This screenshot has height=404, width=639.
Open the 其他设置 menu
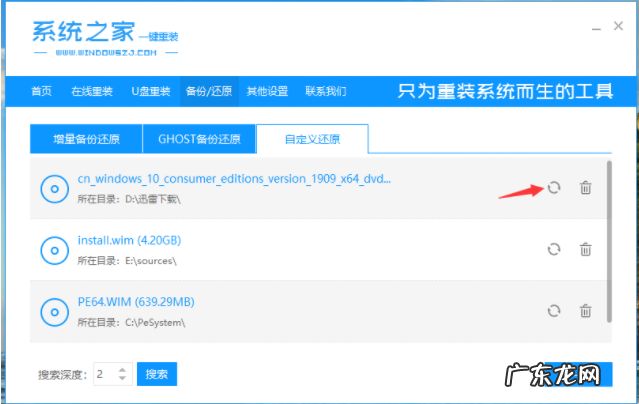point(267,91)
